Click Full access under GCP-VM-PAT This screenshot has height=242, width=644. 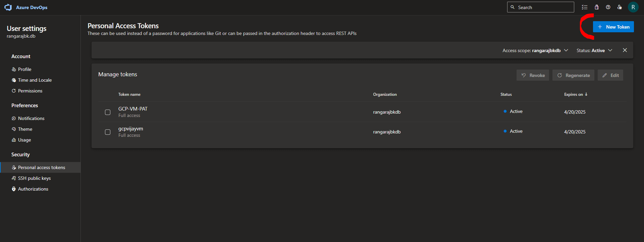tap(129, 115)
